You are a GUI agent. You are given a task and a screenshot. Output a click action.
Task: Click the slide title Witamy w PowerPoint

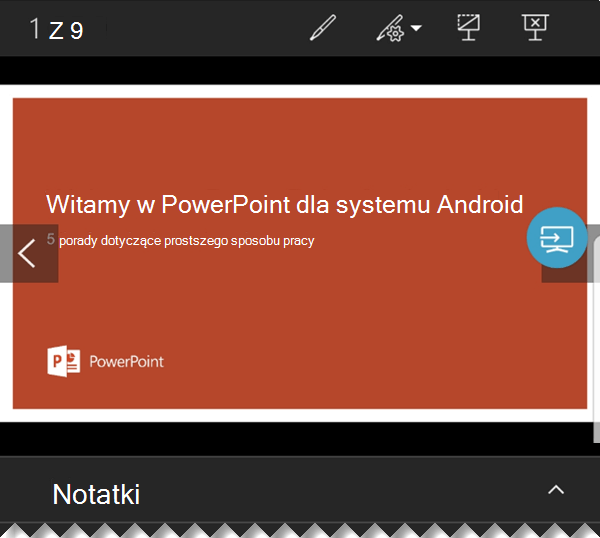tap(284, 204)
